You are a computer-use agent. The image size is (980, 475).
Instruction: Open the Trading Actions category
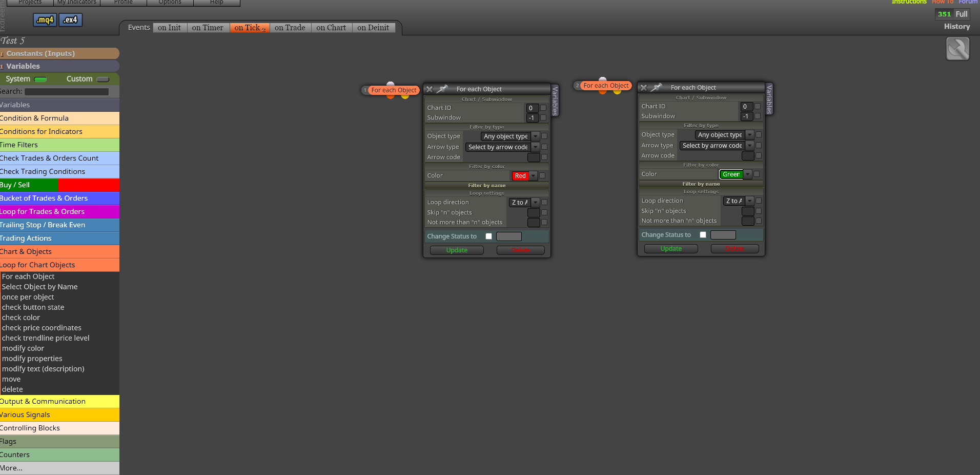click(59, 239)
